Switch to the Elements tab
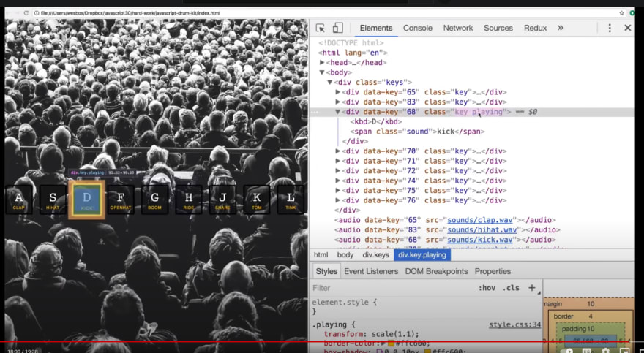The height and width of the screenshot is (353, 644). [x=376, y=28]
